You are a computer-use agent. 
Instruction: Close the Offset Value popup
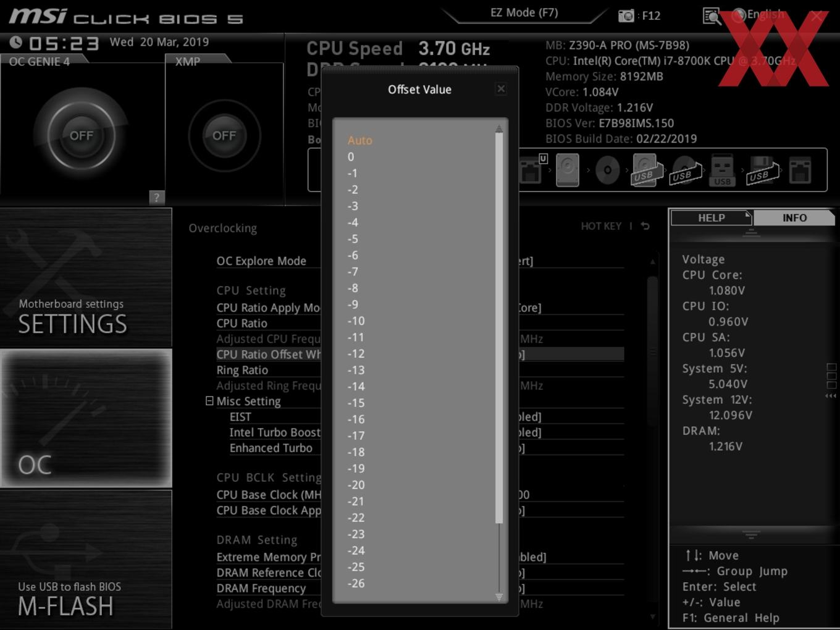pyautogui.click(x=501, y=89)
